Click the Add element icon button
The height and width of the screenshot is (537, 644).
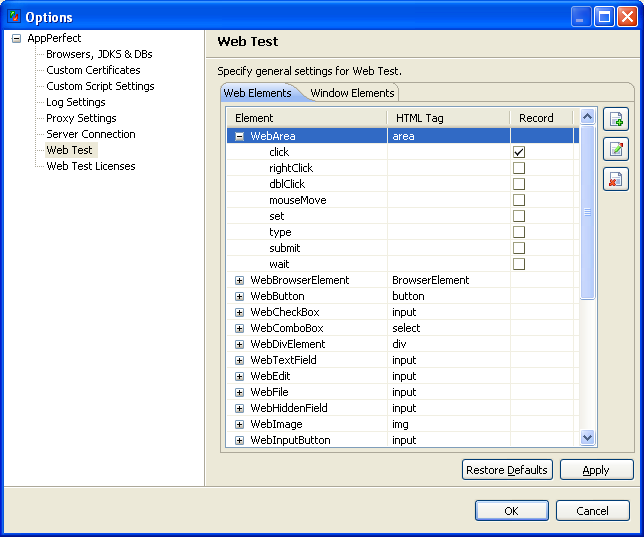click(x=616, y=120)
